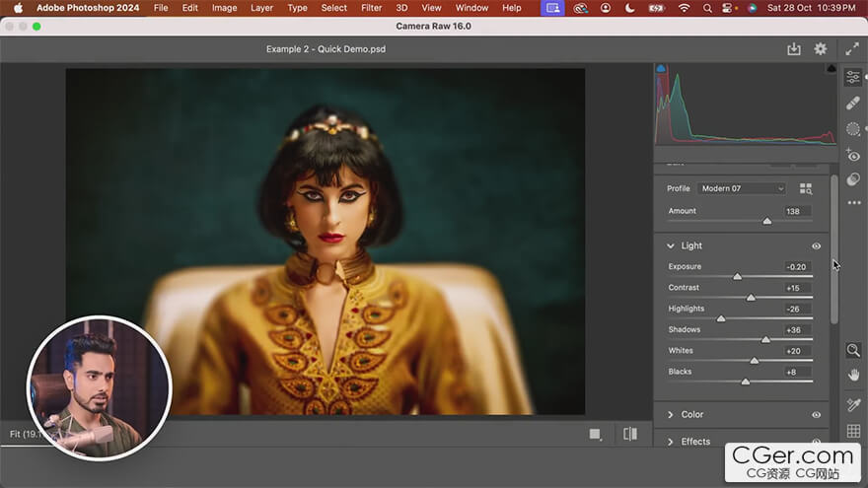Click the Whites slider handle
This screenshot has width=868, height=488.
point(754,360)
